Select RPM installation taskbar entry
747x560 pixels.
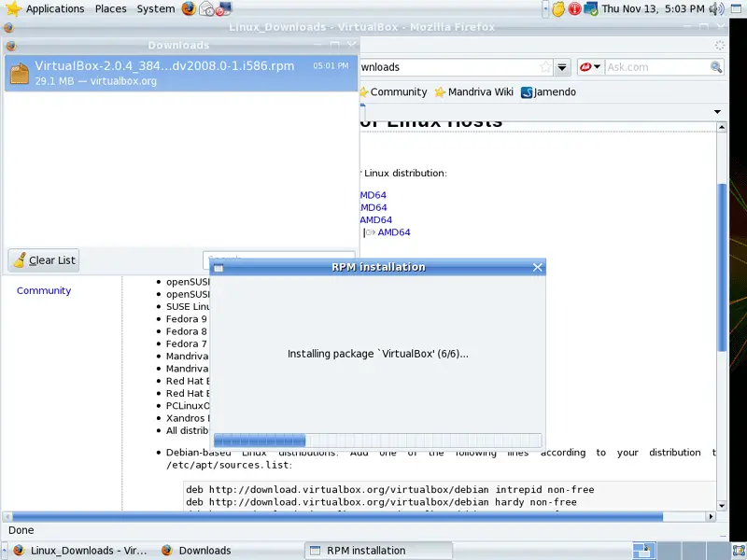coord(378,551)
